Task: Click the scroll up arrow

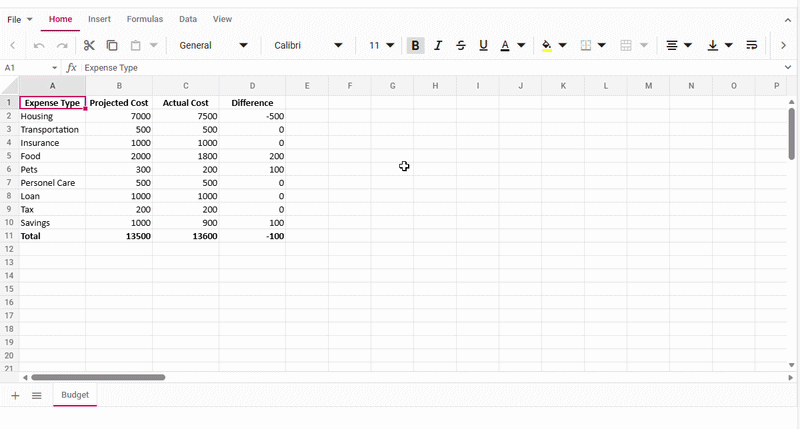Action: pos(791,102)
